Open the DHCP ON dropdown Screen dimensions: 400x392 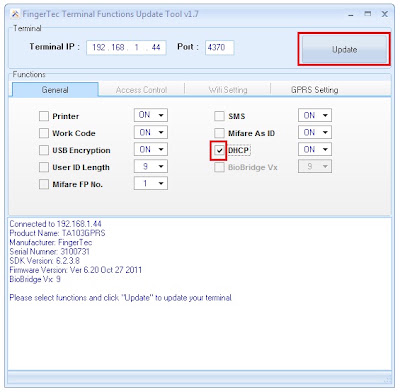(x=315, y=149)
